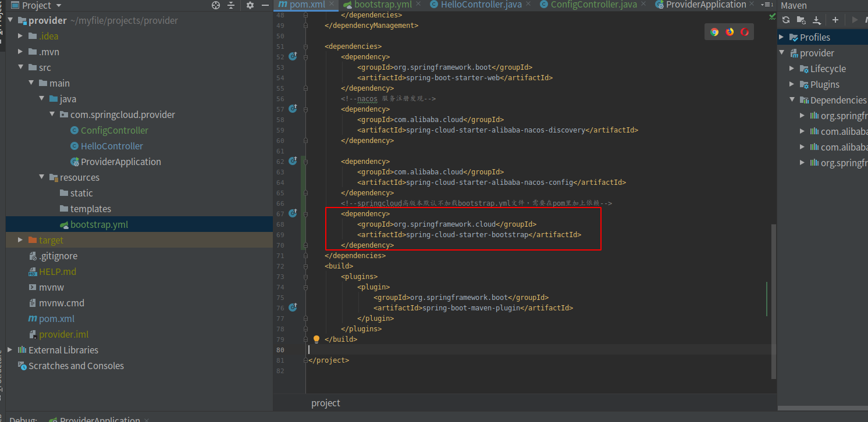Click the 'project' XML breadcrumb
This screenshot has height=422, width=868.
[x=326, y=403]
